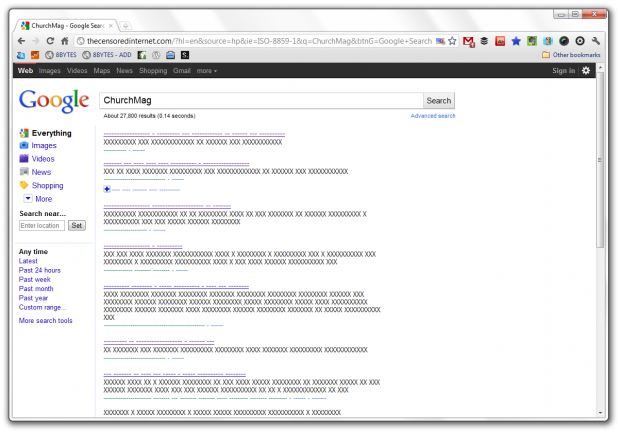Click the Sign in link

coord(563,70)
